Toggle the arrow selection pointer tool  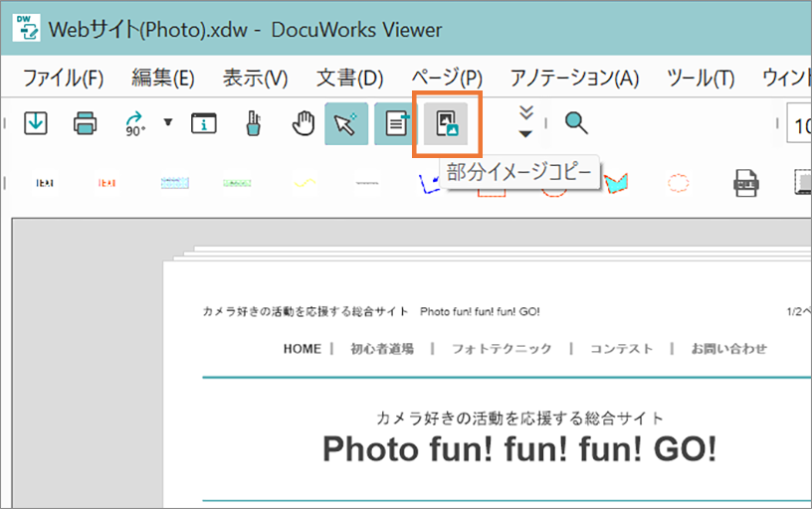[346, 123]
